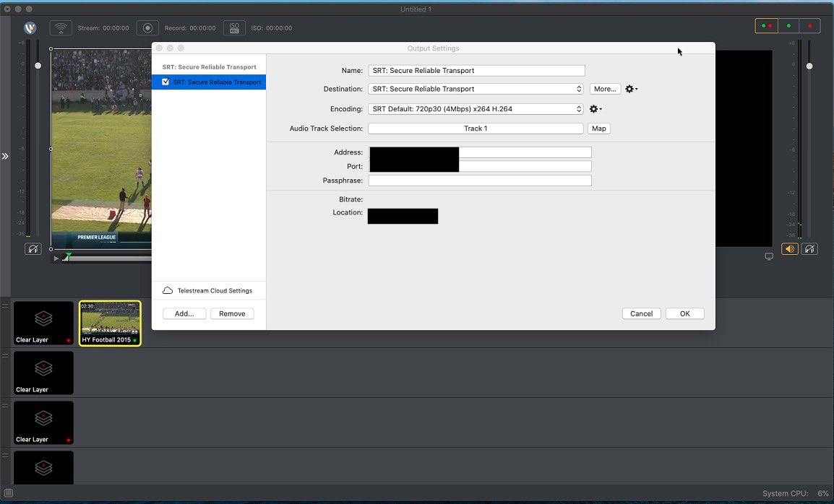The height and width of the screenshot is (504, 834).
Task: Click the Name text field
Action: (476, 70)
